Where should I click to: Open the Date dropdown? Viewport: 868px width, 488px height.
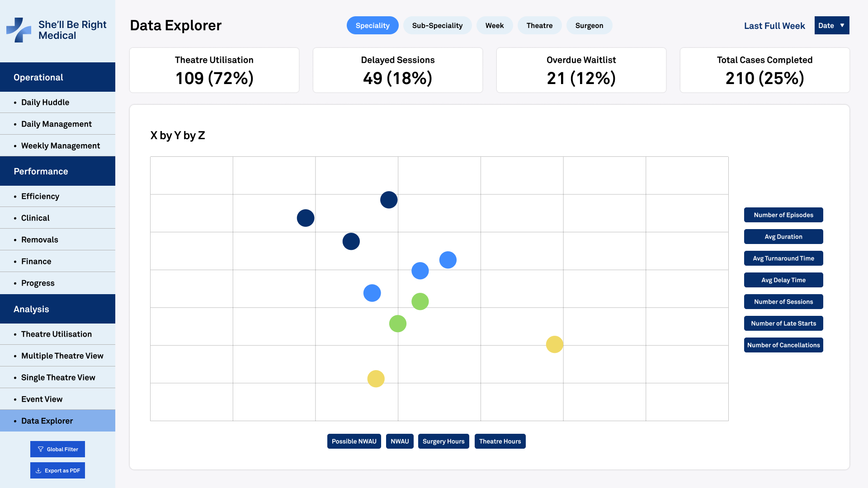[832, 25]
